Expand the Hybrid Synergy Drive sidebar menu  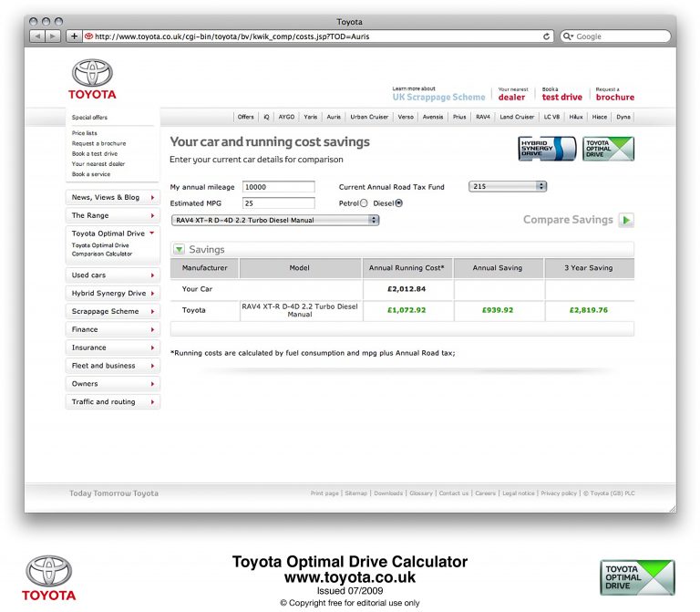[112, 294]
